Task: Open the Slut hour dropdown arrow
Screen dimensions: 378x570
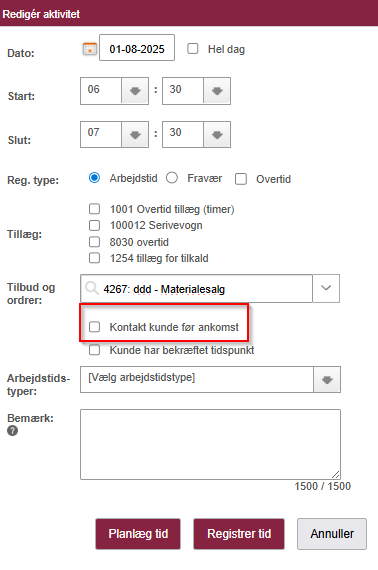Action: coord(135,135)
